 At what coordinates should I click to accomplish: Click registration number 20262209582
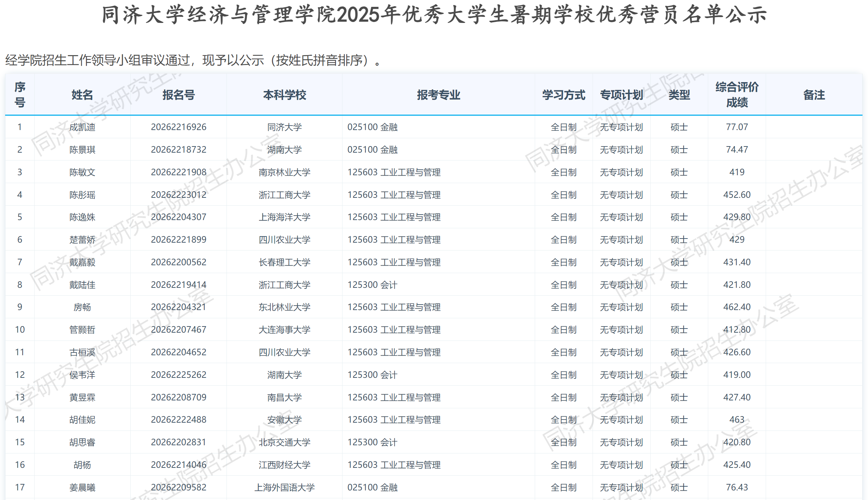(179, 487)
